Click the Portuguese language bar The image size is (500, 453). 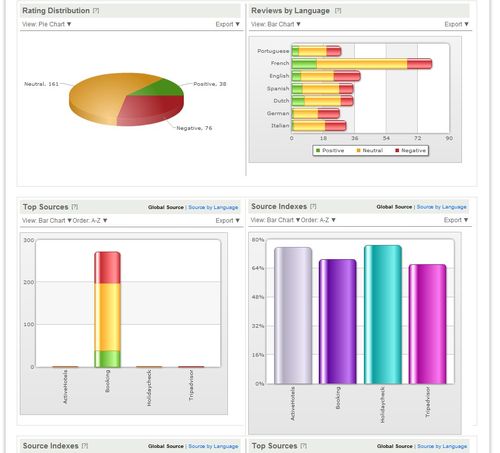pyautogui.click(x=316, y=51)
